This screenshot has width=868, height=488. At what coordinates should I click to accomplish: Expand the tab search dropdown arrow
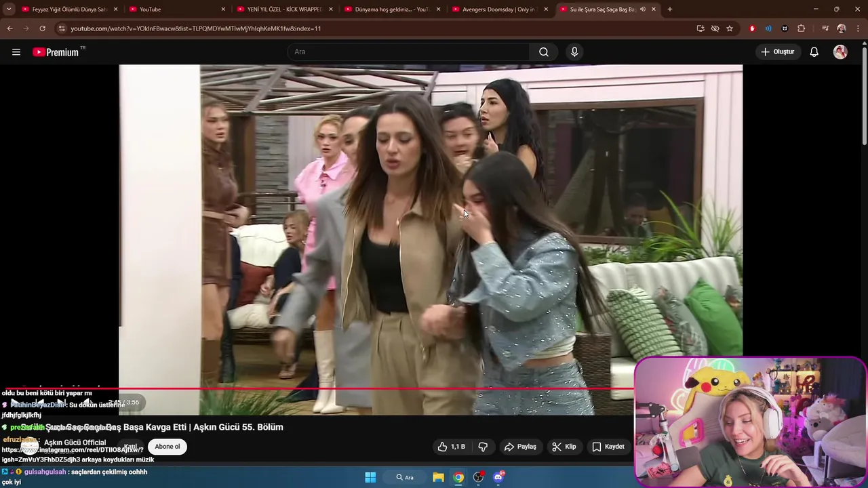(9, 9)
